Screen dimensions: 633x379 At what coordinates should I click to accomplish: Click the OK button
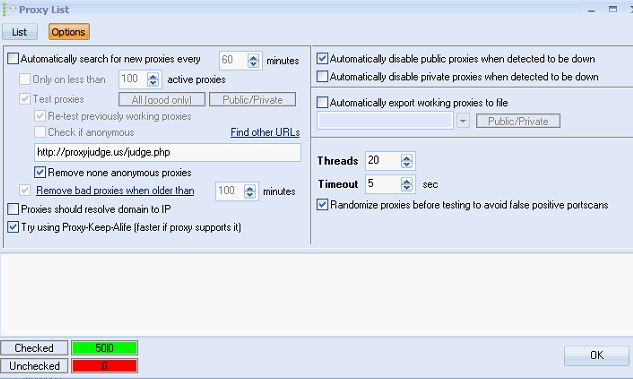pos(596,355)
